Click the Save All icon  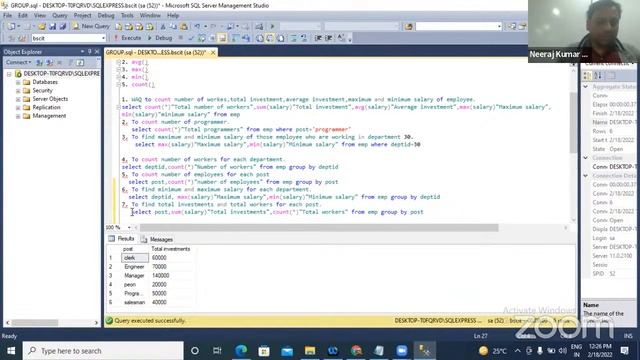point(62,27)
